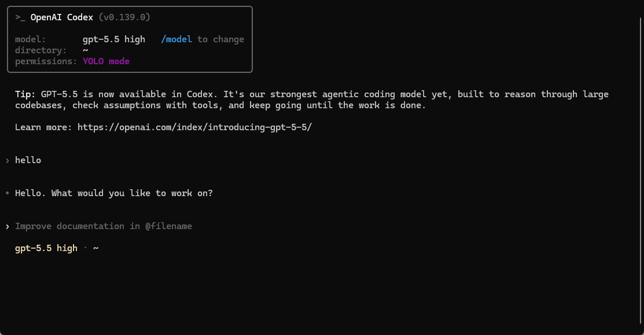This screenshot has width=644, height=335.
Task: Click the gpt-5.5 high status footer
Action: click(46, 248)
